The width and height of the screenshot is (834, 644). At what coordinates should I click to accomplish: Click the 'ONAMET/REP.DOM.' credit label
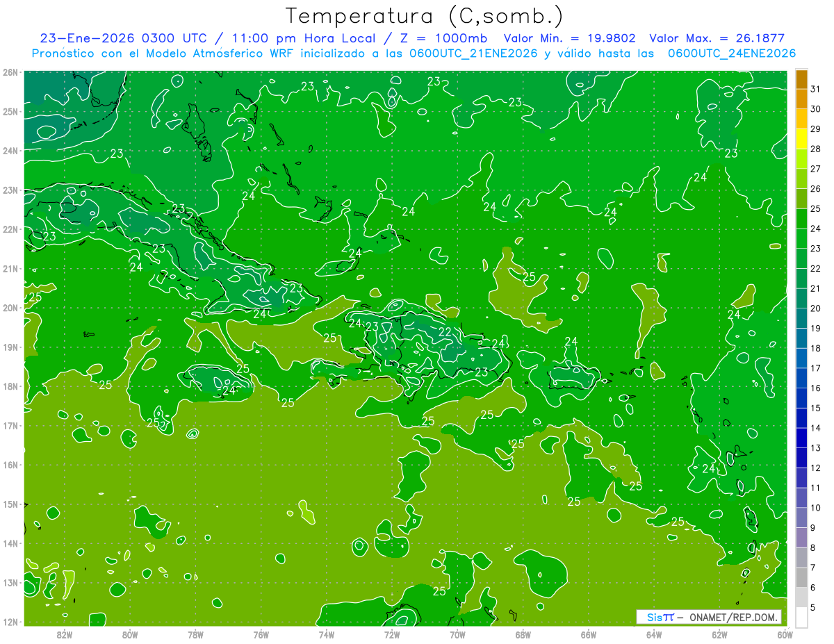point(733,617)
